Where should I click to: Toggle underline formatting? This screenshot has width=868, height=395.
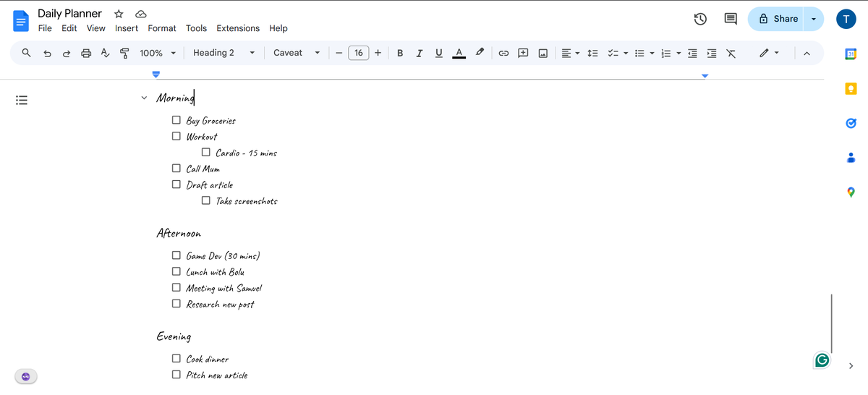438,53
